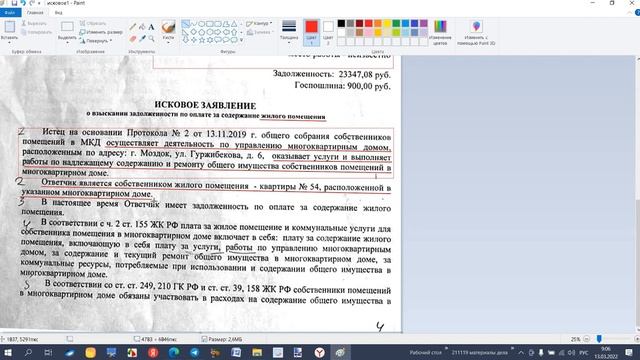Open the Fill (Заливка) dropdown
Viewport: 640px width, 360px height.
(x=259, y=32)
